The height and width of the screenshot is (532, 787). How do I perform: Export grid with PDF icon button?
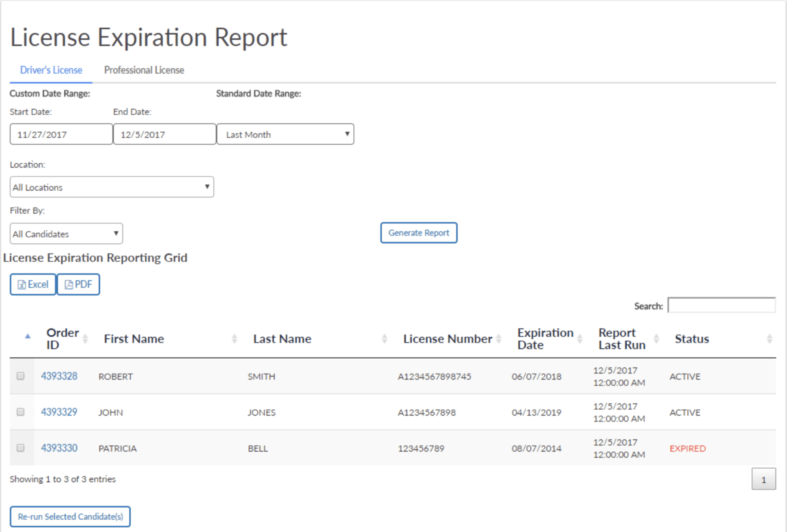78,284
